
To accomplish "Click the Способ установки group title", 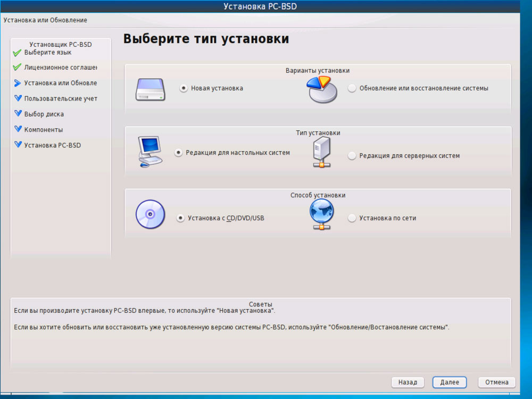I will click(318, 195).
